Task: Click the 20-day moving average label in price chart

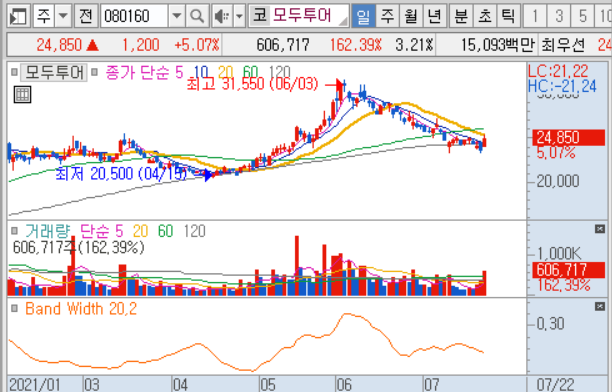Action: [225, 72]
